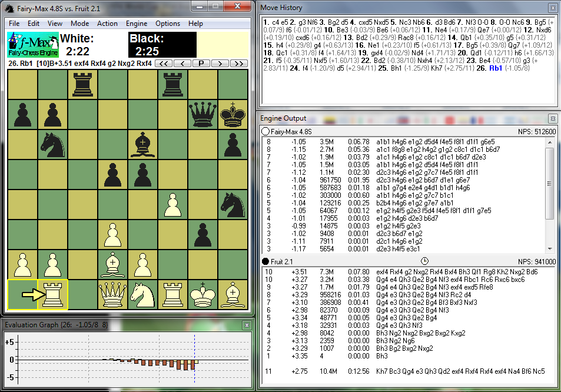Select the black rook on f8
Screen dimensions: 561x392
tap(173, 84)
